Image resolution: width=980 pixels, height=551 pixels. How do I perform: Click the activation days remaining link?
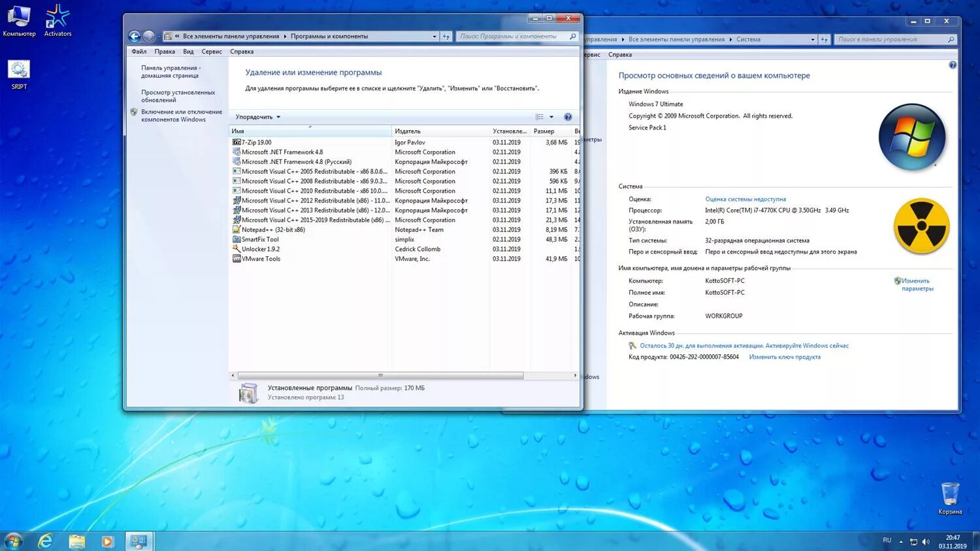click(x=744, y=346)
